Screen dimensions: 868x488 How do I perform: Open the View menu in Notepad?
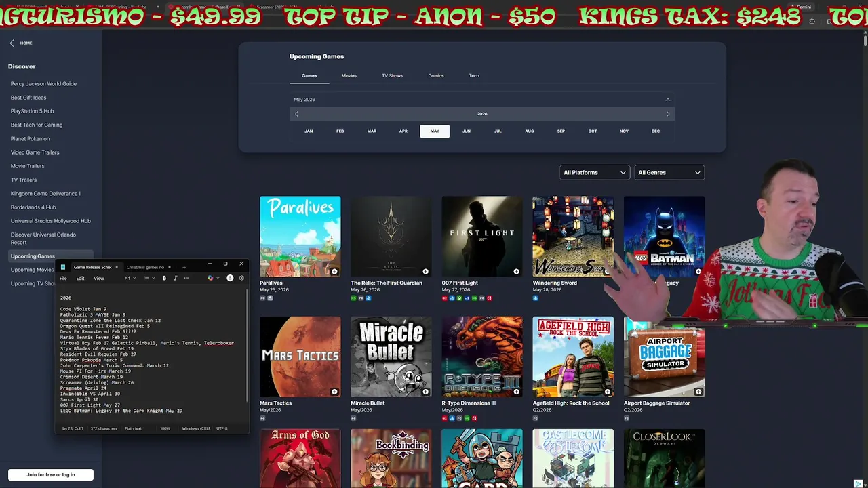tap(99, 278)
